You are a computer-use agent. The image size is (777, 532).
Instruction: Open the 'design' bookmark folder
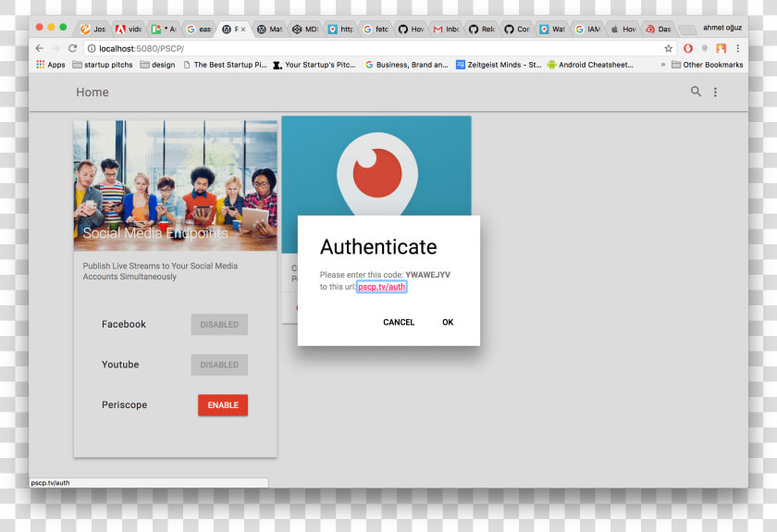[x=157, y=65]
